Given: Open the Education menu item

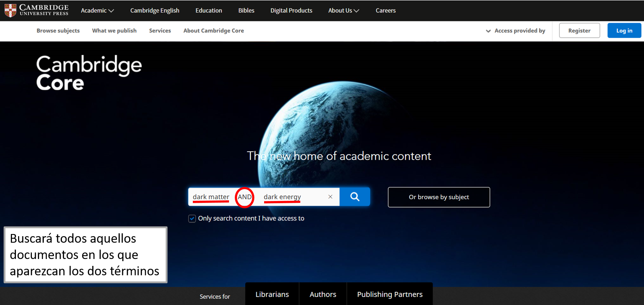Looking at the screenshot, I should pos(209,11).
